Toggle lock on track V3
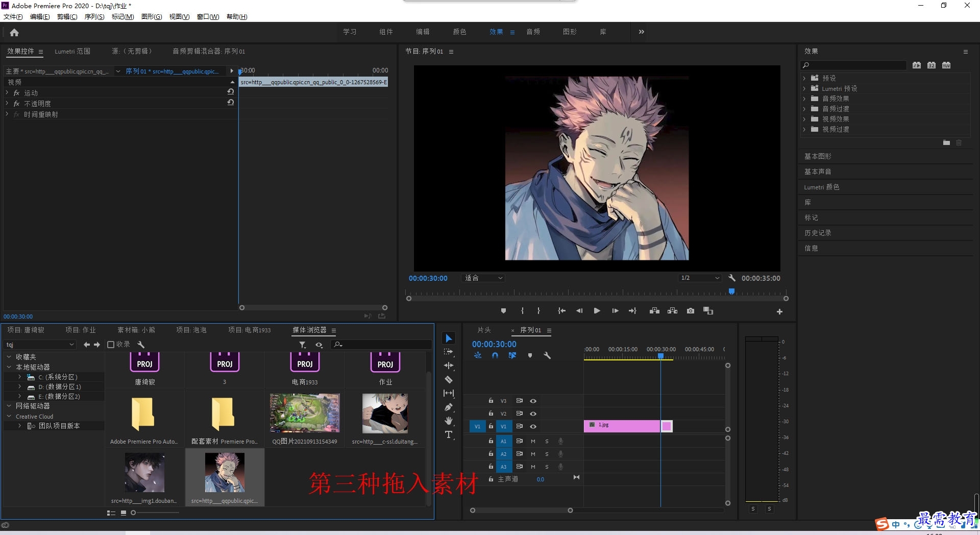This screenshot has height=535, width=980. point(491,401)
